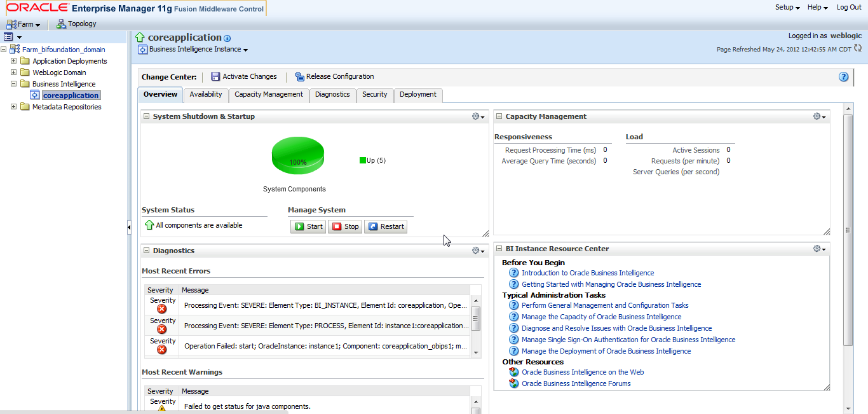Collapse the left navigation pane splitter arrow

tap(129, 228)
